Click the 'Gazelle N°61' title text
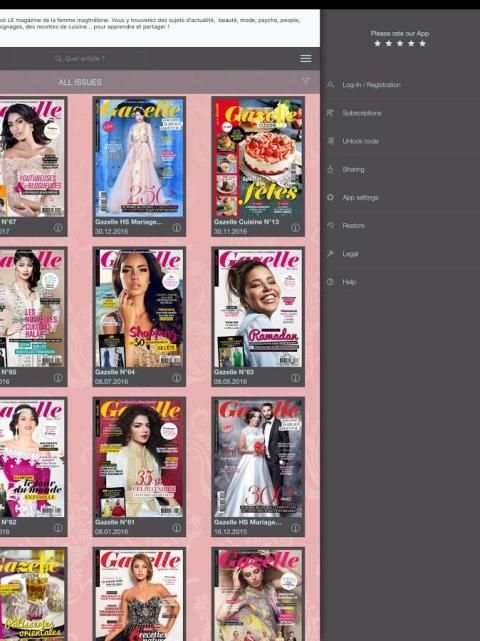 (114, 522)
